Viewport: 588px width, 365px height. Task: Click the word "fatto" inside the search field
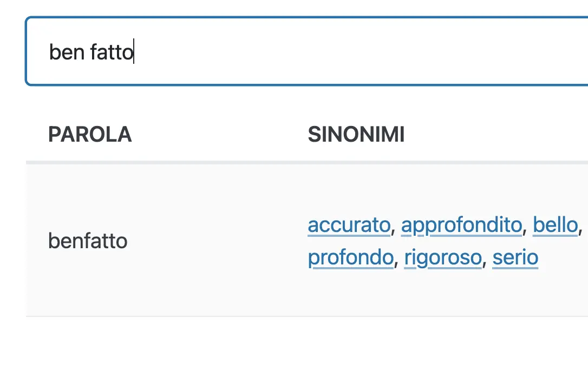[x=112, y=52]
